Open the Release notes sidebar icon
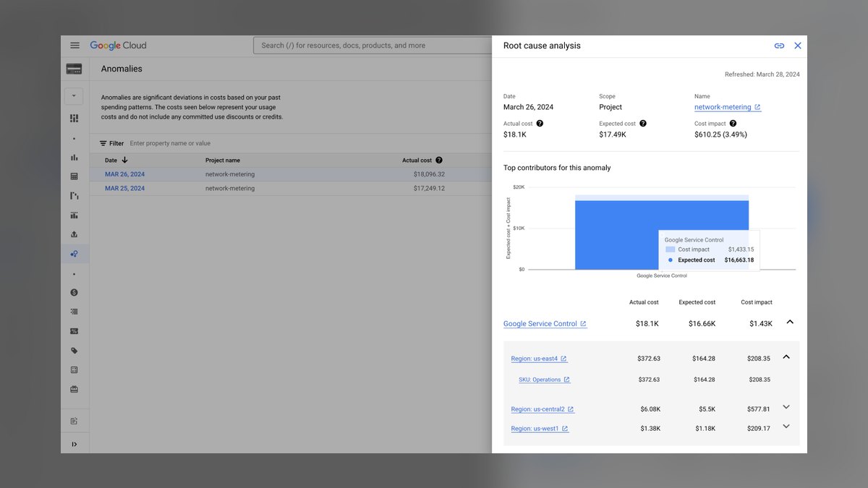Image resolution: width=868 pixels, height=488 pixels. coord(74,421)
